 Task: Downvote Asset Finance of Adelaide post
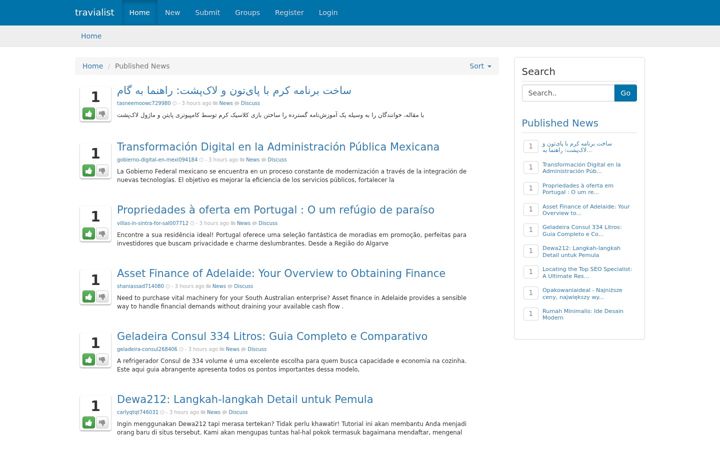[102, 297]
